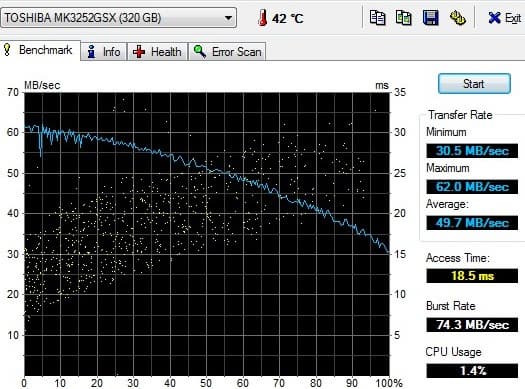
Task: Click the magnifier Error Scan icon
Action: click(200, 52)
